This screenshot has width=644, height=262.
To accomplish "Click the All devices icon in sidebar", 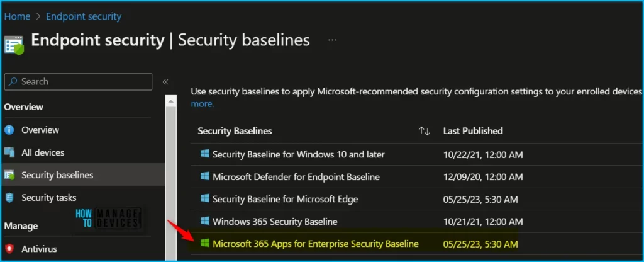I will (9, 152).
